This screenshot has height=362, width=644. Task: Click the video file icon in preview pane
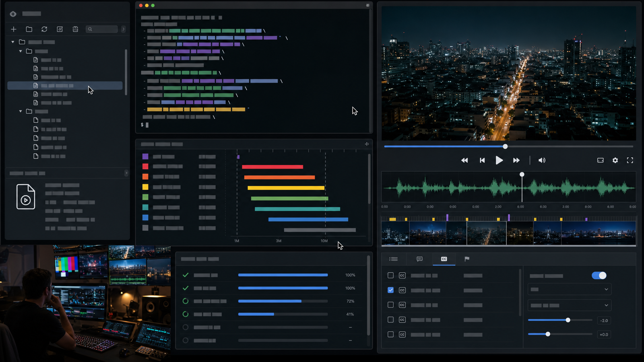point(26,197)
